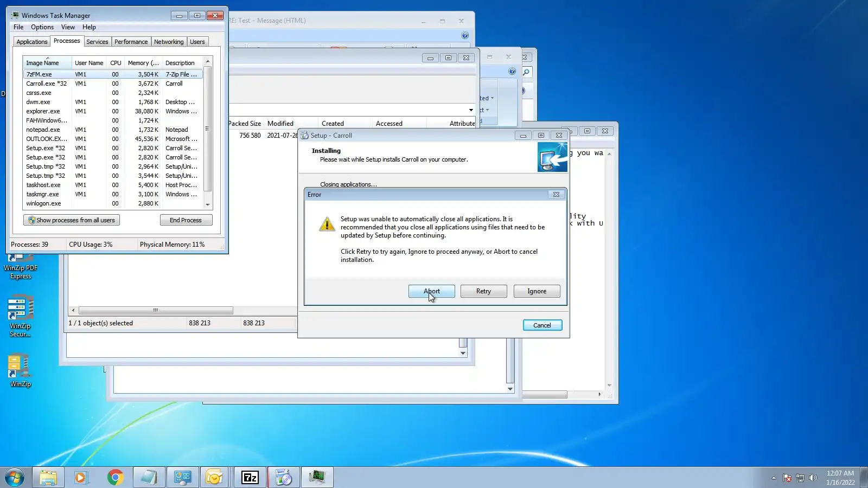Select the OUTLOOK.EXE process row
The height and width of the screenshot is (488, 868).
pyautogui.click(x=113, y=139)
